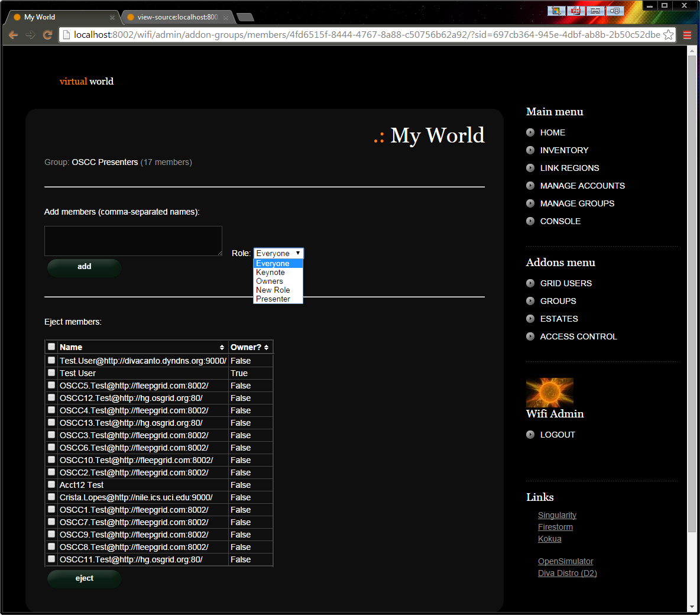Open a new browser tab
Image resolution: width=700 pixels, height=615 pixels.
click(x=245, y=17)
